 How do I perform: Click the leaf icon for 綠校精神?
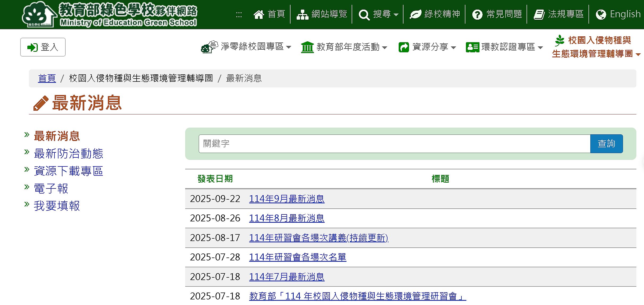[415, 14]
